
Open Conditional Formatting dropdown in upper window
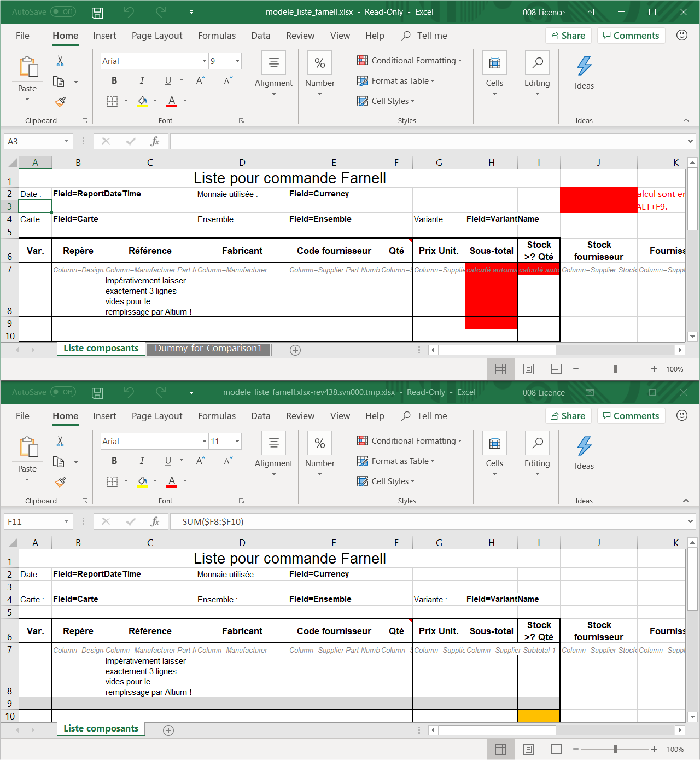(409, 61)
